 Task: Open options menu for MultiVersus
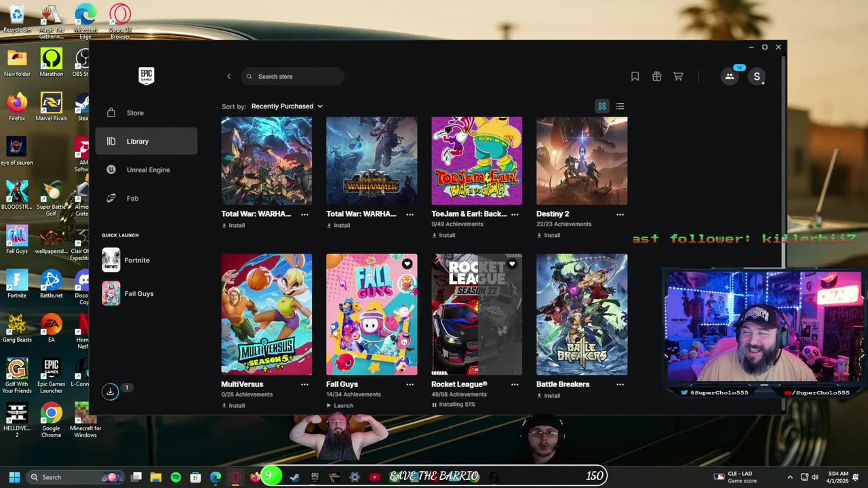304,384
